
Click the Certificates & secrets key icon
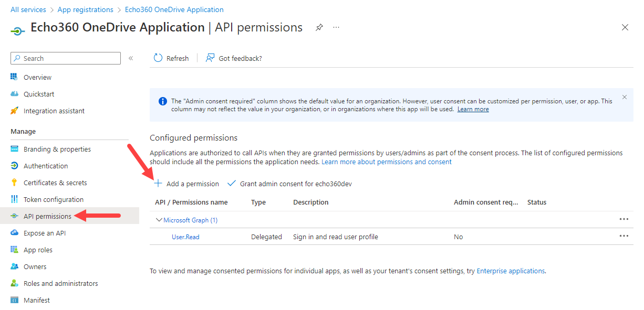coord(14,183)
